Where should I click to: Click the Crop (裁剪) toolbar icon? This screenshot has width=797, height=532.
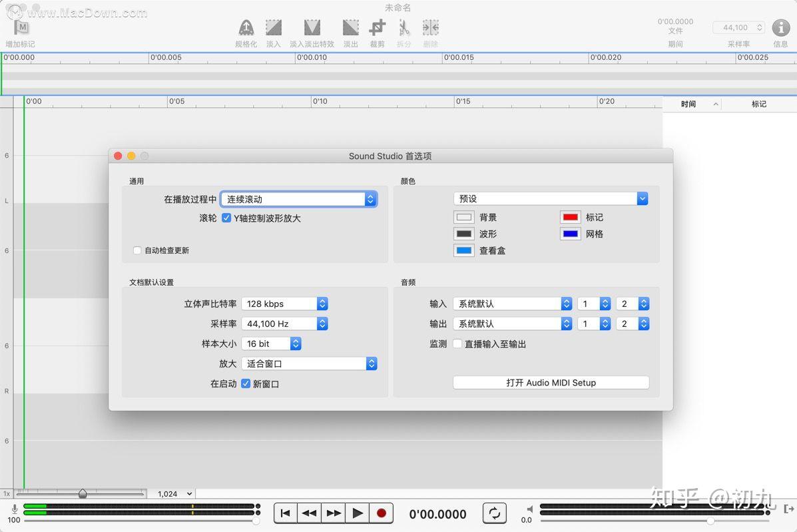(377, 27)
